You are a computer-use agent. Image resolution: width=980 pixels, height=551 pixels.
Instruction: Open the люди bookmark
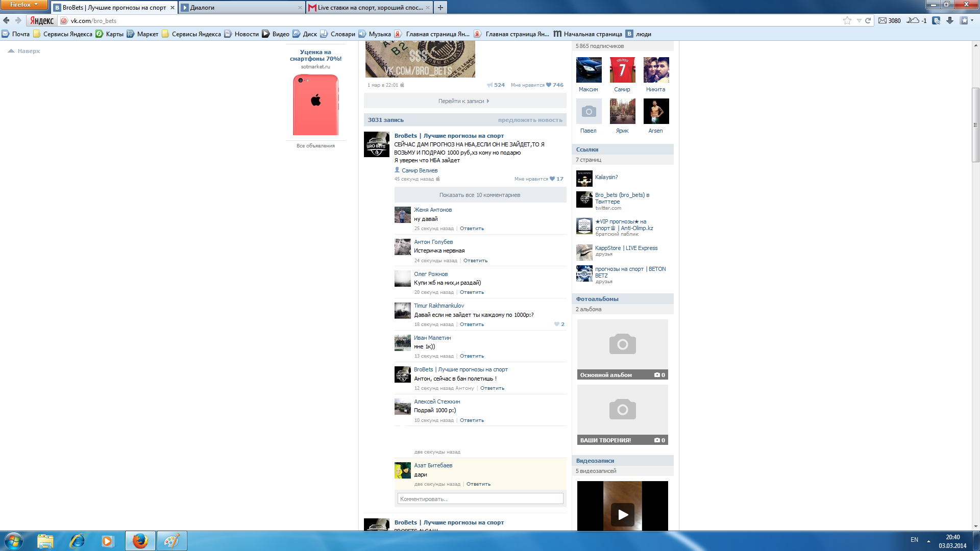point(639,34)
